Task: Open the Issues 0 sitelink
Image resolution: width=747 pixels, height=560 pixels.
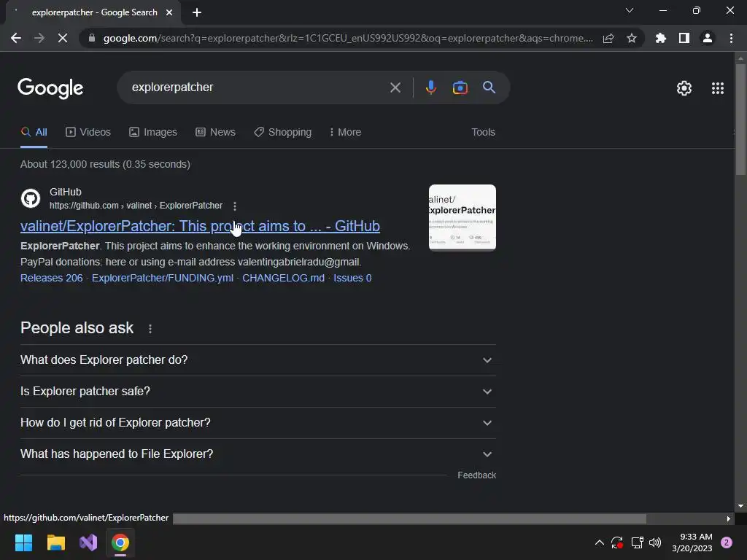Action: point(352,278)
